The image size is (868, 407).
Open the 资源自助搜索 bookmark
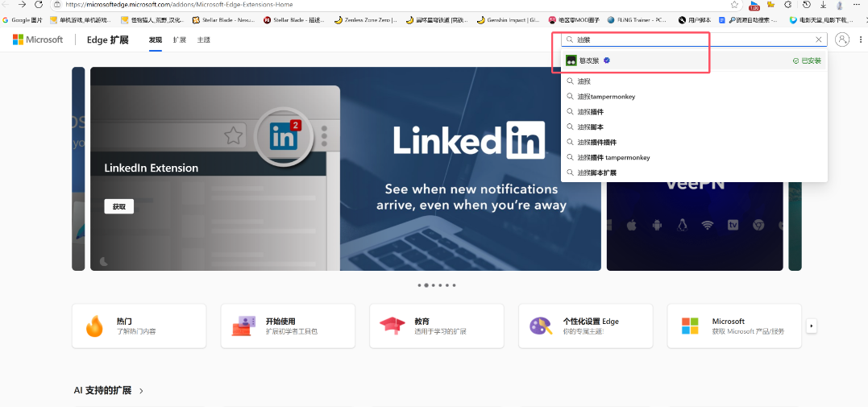click(x=749, y=20)
